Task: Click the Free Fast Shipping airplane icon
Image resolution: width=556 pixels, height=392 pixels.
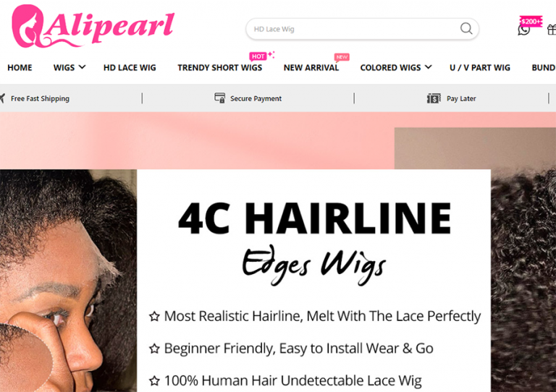Action: (2, 98)
